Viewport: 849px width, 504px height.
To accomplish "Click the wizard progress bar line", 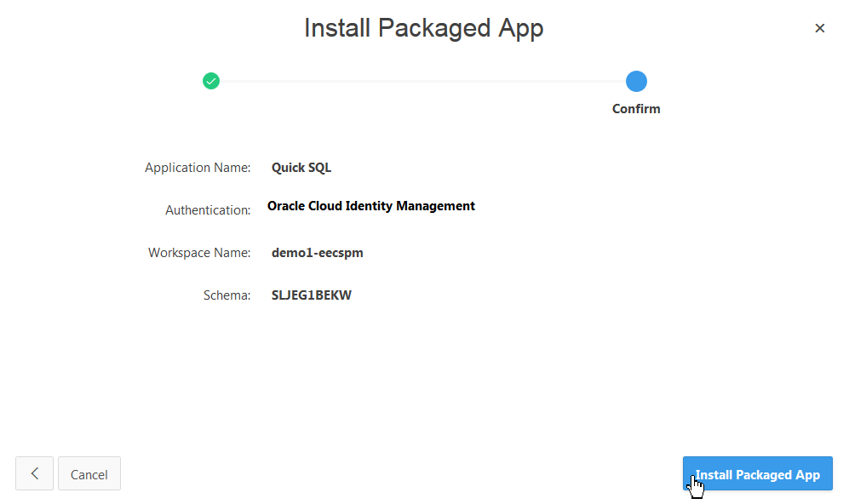I will [423, 81].
